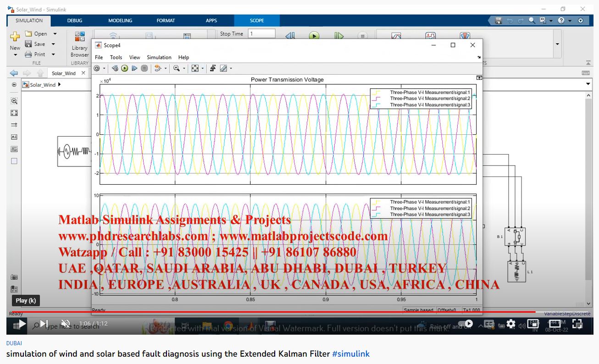Click the Stop Time input field
This screenshot has height=364, width=599.
261,33
